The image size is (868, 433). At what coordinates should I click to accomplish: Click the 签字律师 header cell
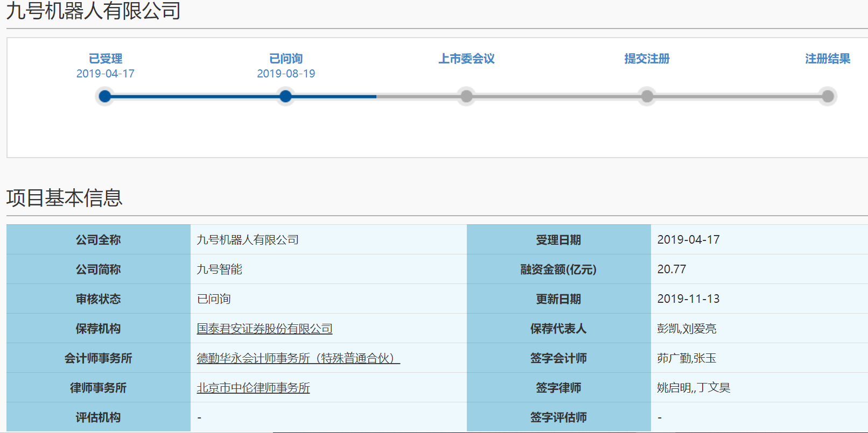tap(559, 387)
